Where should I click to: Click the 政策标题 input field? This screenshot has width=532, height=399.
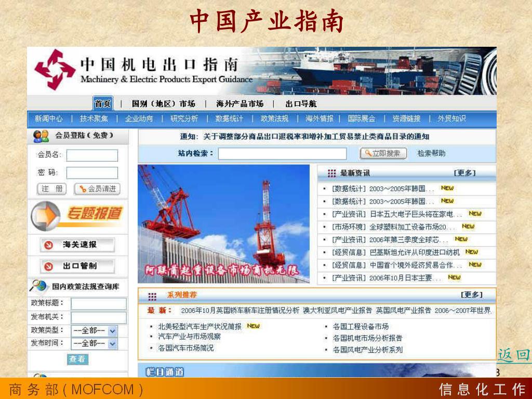99,304
